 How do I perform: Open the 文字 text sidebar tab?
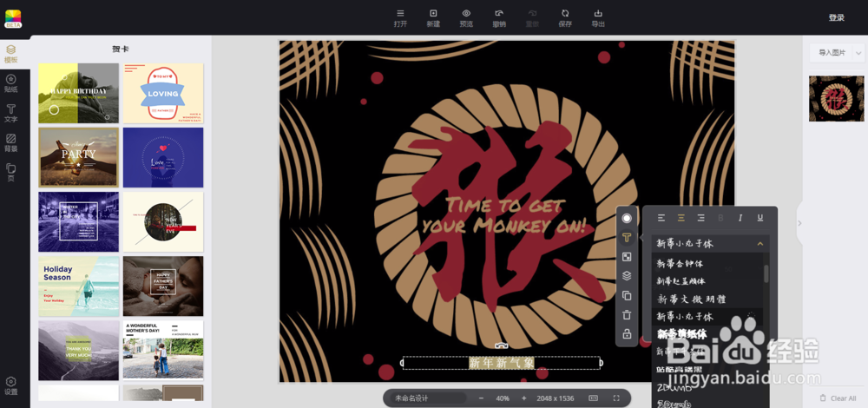click(x=11, y=114)
